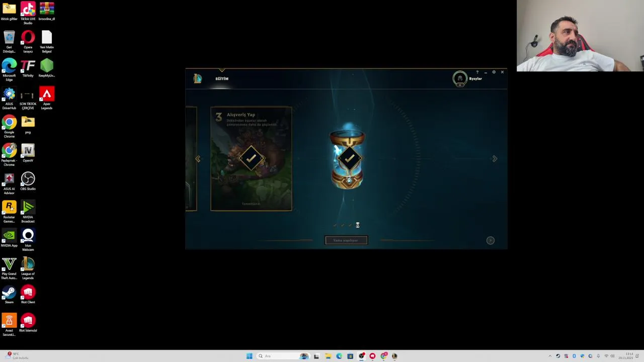
Task: Launch ASUS AI Advisor shortcut
Action: [9, 184]
